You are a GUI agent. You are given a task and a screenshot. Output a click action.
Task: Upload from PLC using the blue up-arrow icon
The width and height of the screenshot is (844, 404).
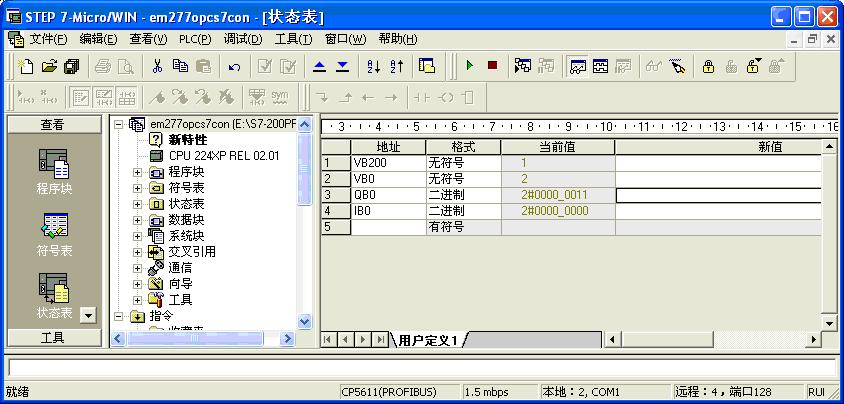(x=320, y=67)
